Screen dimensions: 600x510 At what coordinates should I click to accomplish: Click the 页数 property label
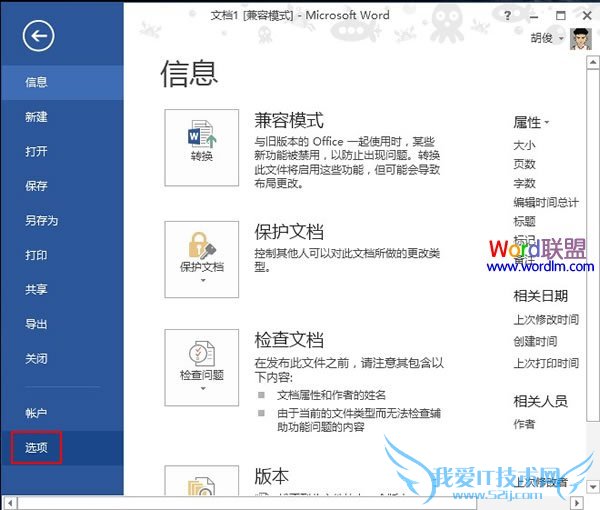(x=524, y=165)
